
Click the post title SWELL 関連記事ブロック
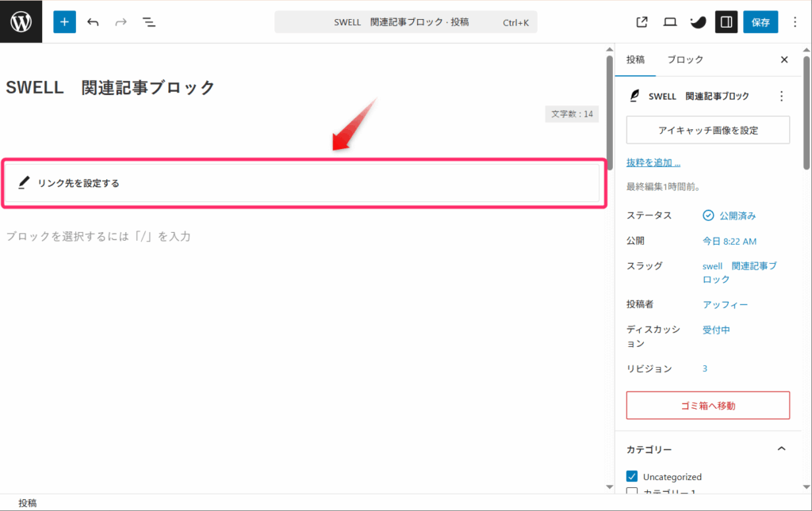pos(109,88)
